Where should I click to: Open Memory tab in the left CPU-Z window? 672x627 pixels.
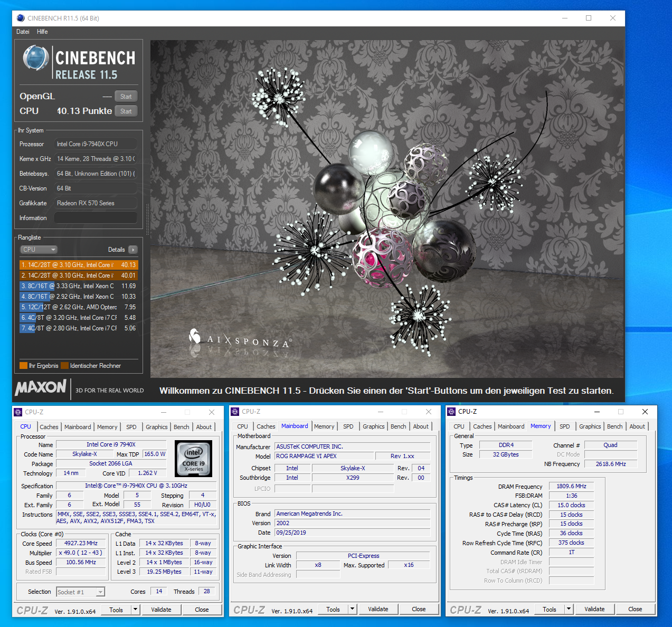107,427
